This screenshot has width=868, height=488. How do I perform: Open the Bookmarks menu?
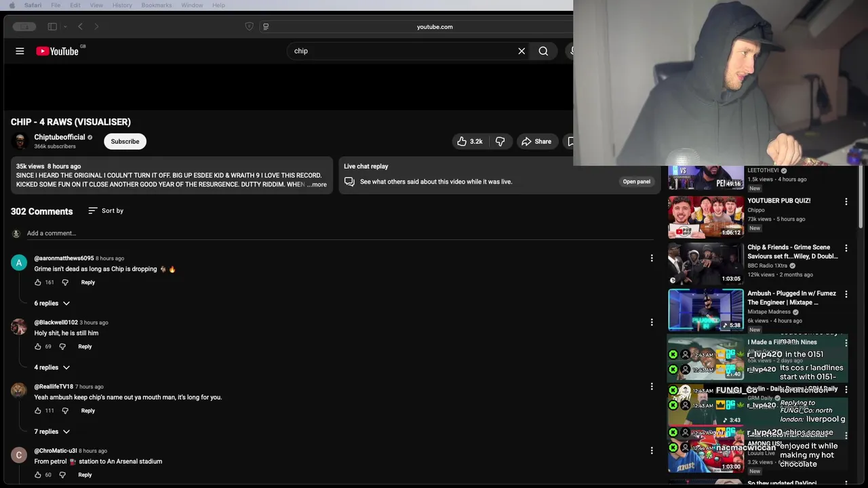(x=157, y=5)
